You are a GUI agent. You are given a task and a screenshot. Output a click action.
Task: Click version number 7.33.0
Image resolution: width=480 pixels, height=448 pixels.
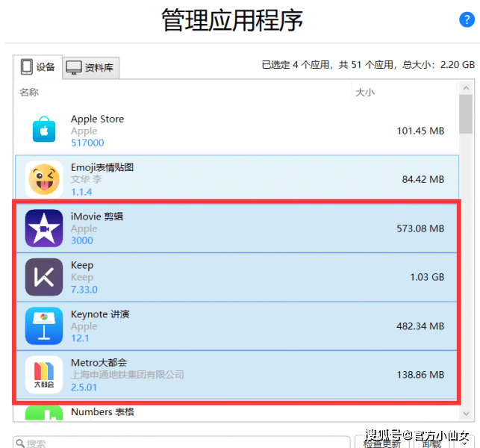(84, 290)
